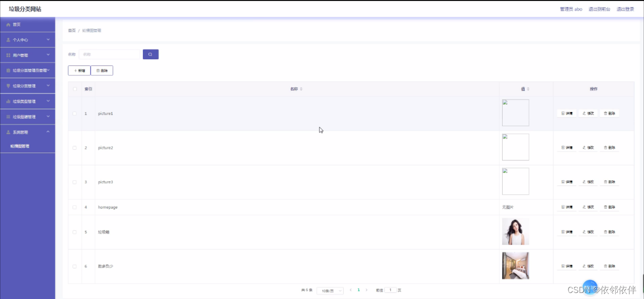Viewport: 644px width, 299px height.
Task: Select page 1 in pagination
Action: point(358,290)
